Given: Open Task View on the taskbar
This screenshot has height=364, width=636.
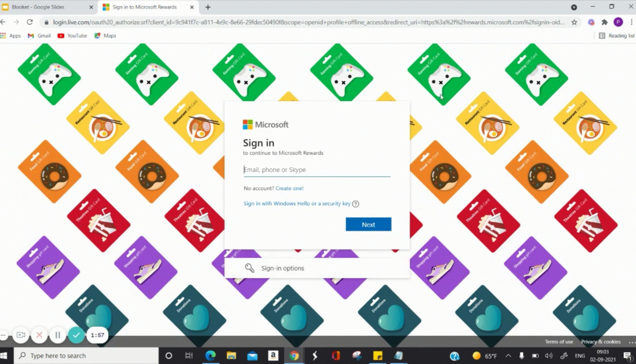Looking at the screenshot, I should pos(189,356).
